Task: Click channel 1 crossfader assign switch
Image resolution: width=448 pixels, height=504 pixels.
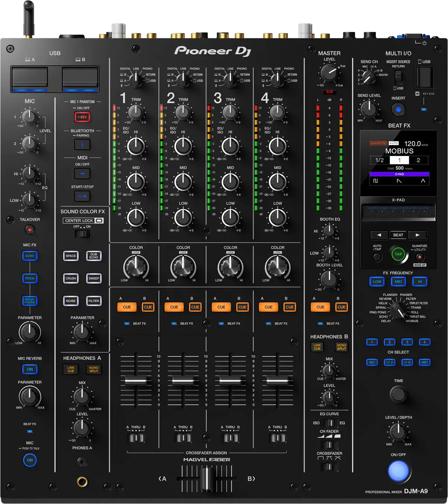Action: point(136,438)
